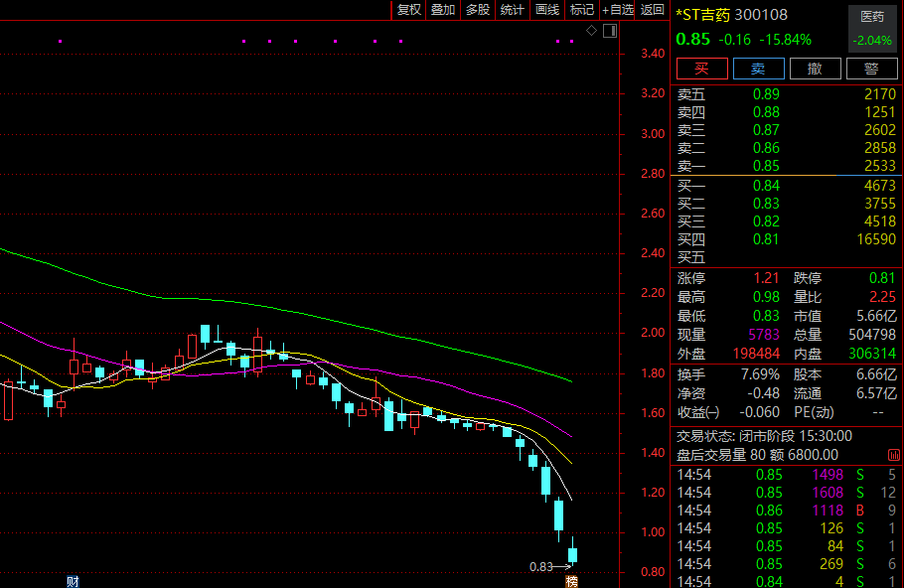The height and width of the screenshot is (588, 904).
Task: Select the 14:54 buy trade volume 1118
Action: coord(787,511)
